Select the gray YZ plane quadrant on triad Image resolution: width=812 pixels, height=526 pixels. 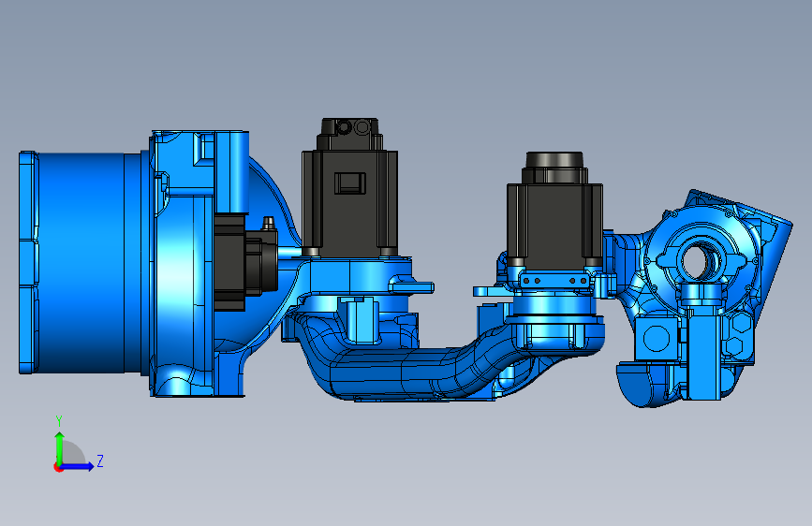71,454
